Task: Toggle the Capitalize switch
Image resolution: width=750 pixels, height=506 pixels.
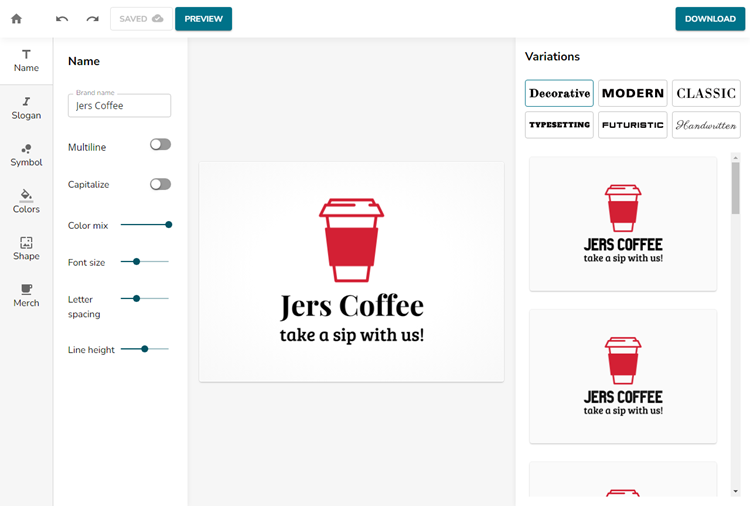Action: tap(160, 184)
